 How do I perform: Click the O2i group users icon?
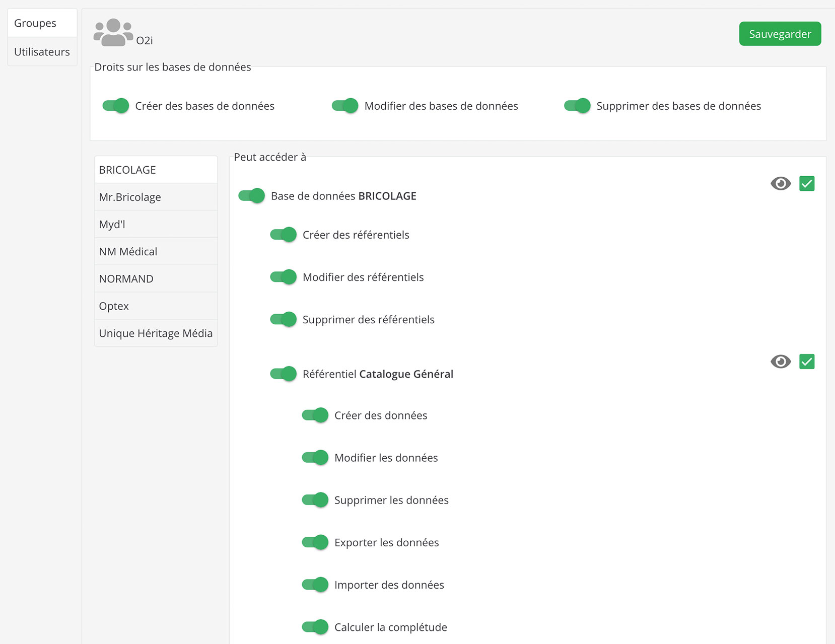coord(113,33)
